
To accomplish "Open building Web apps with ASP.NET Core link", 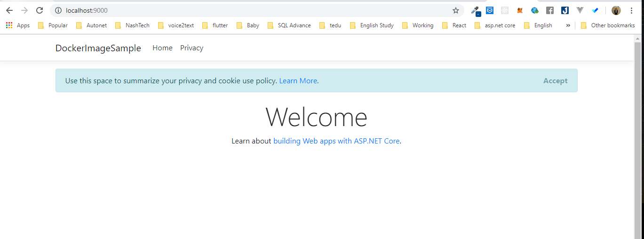I will point(336,141).
